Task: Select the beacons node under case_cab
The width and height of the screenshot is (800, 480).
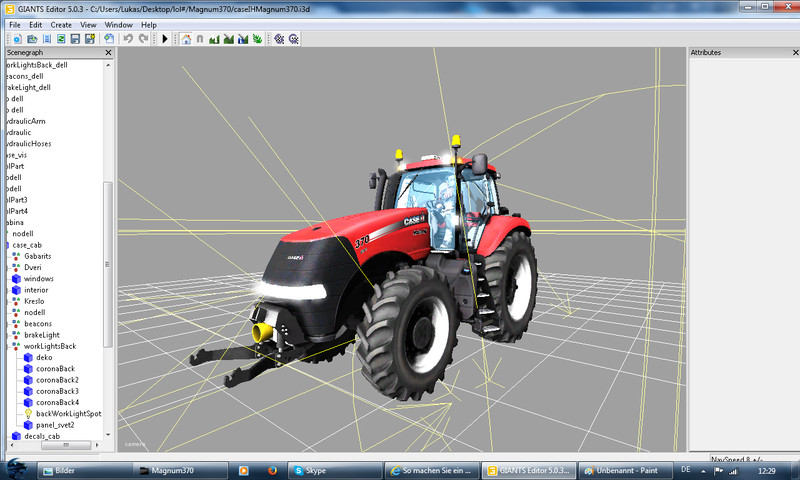Action: (38, 323)
